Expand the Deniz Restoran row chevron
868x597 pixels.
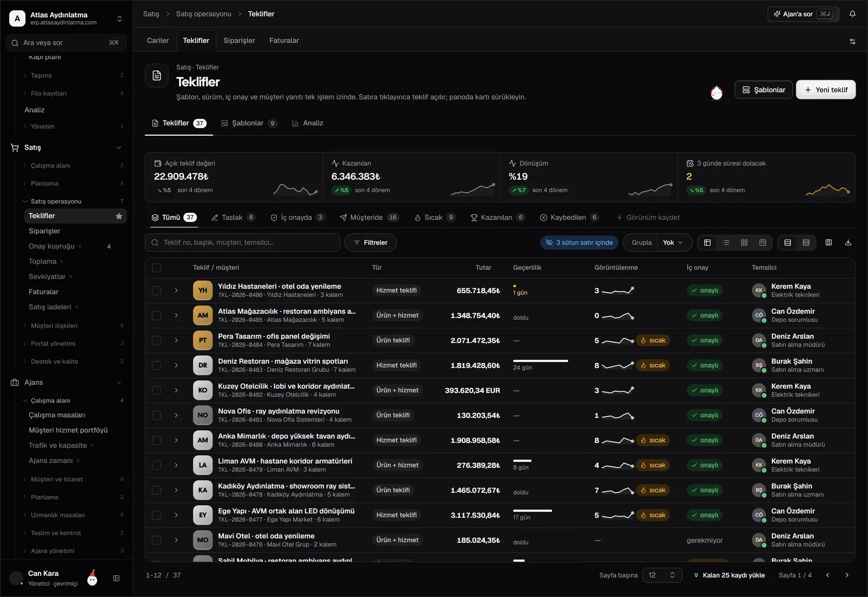point(176,365)
